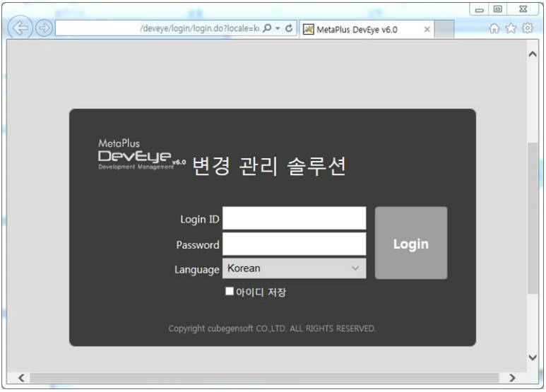Open the Language dropdown showing Korean

point(295,268)
